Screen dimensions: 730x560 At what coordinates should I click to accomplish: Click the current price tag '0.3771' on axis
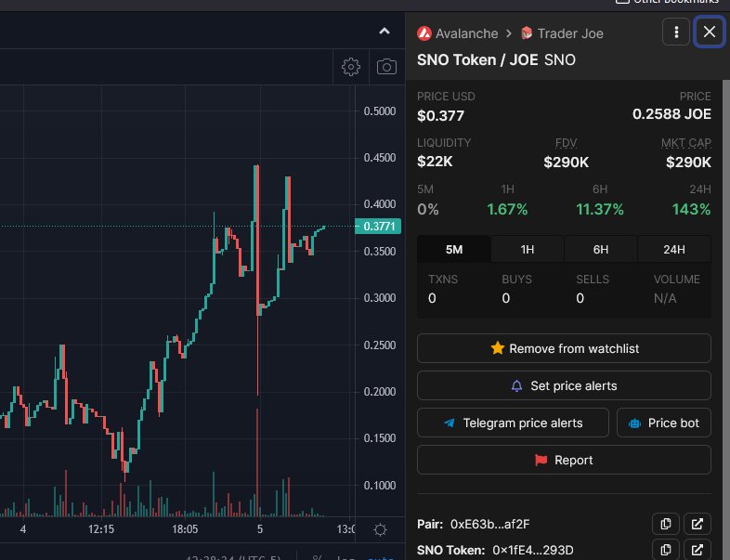click(378, 227)
